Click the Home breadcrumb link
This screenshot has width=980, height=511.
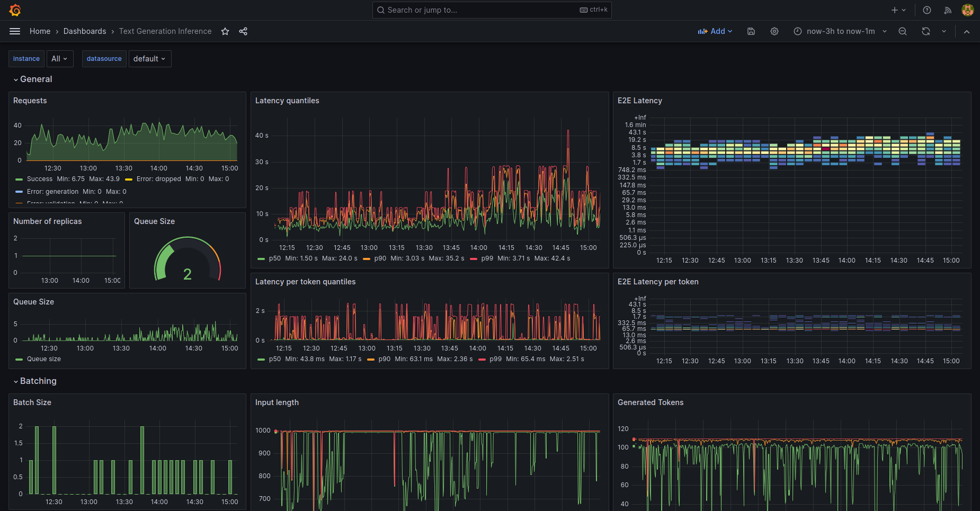(x=40, y=31)
